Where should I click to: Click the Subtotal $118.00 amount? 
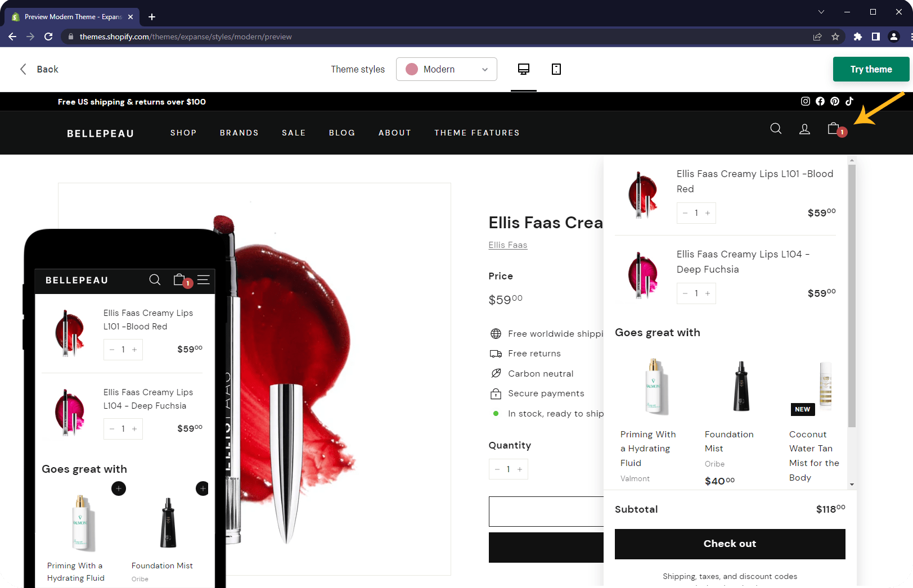[x=830, y=509]
